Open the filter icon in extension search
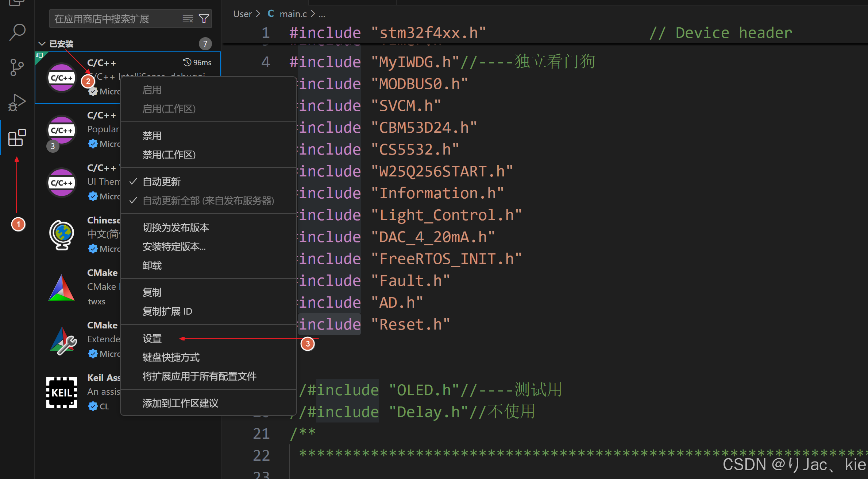Viewport: 868px width, 479px height. click(x=204, y=19)
